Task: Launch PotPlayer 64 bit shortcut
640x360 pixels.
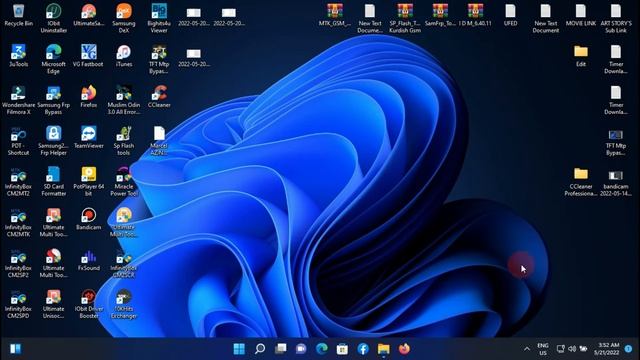Action: pos(89,182)
